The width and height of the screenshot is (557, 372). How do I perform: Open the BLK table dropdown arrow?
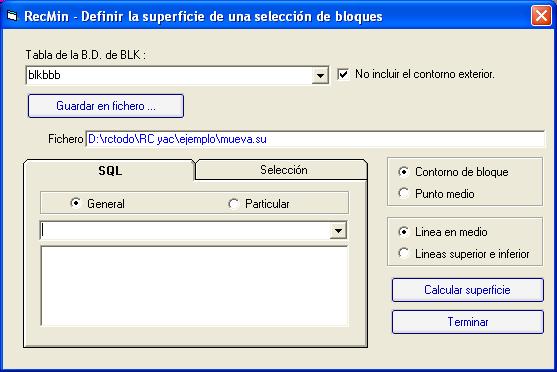320,75
